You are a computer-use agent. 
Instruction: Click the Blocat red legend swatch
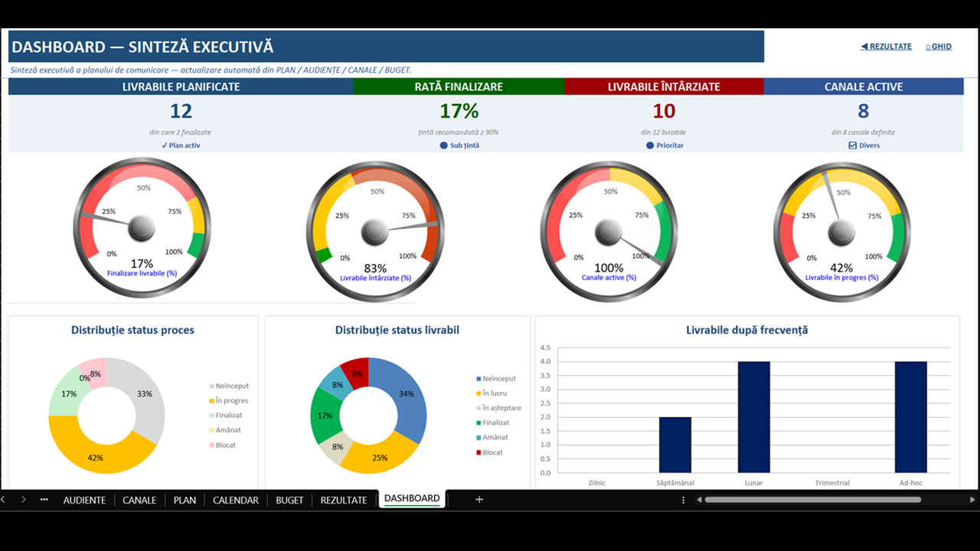point(479,452)
